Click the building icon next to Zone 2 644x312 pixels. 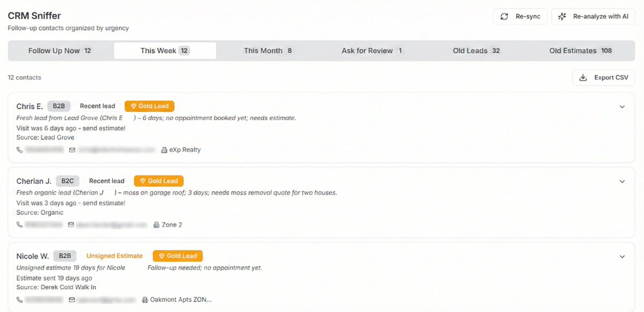[x=157, y=225]
